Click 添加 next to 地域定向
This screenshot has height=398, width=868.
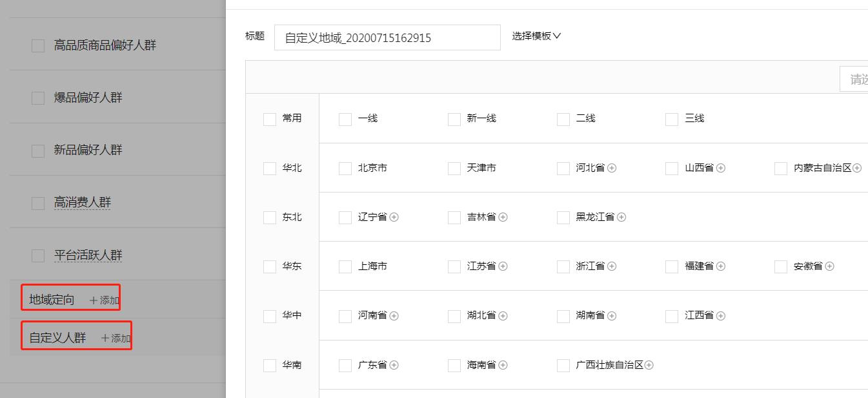[103, 300]
